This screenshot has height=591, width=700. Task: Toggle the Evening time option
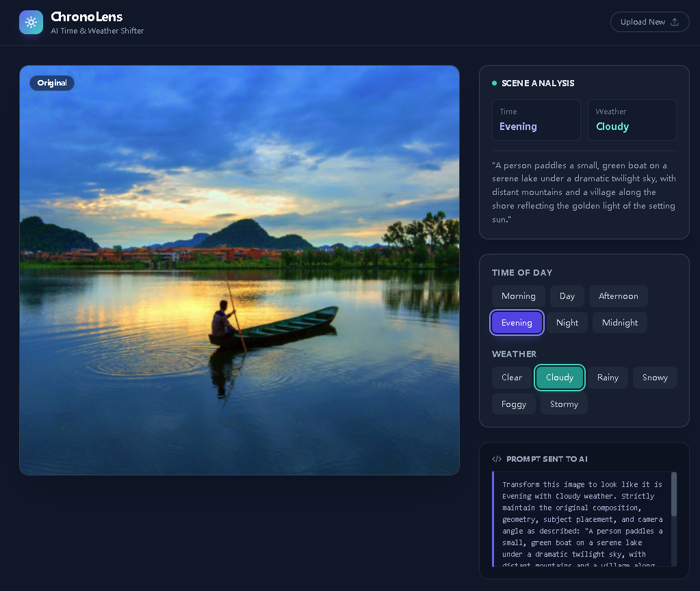click(x=517, y=323)
